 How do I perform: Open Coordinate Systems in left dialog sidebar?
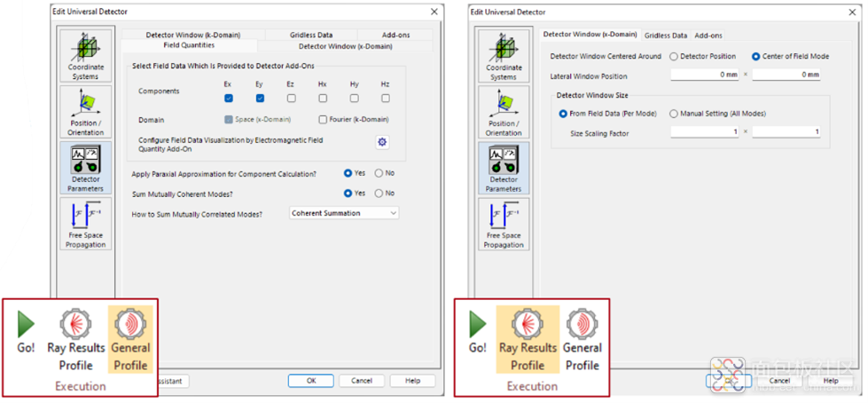86,55
